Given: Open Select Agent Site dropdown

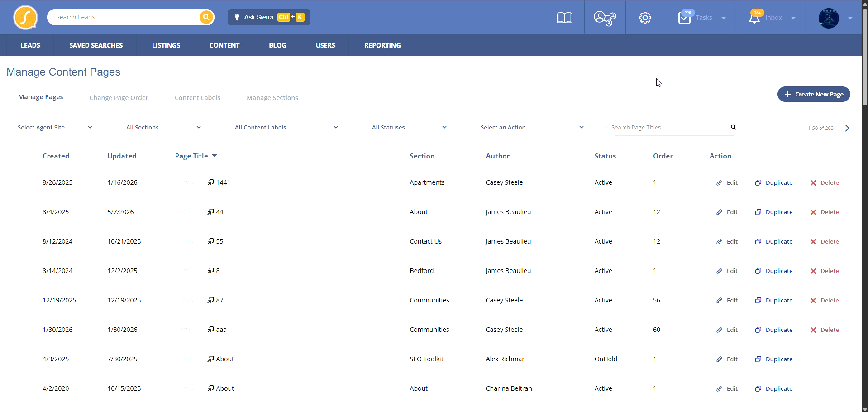Looking at the screenshot, I should (55, 127).
